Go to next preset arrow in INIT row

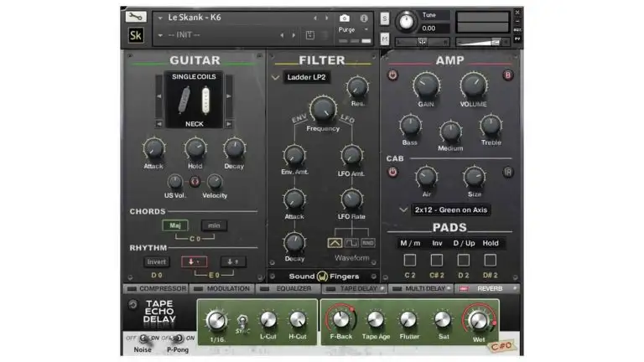click(x=293, y=35)
